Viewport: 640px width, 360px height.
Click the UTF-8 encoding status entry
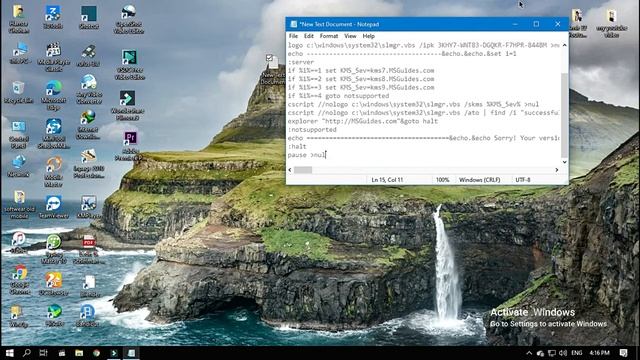point(523,180)
